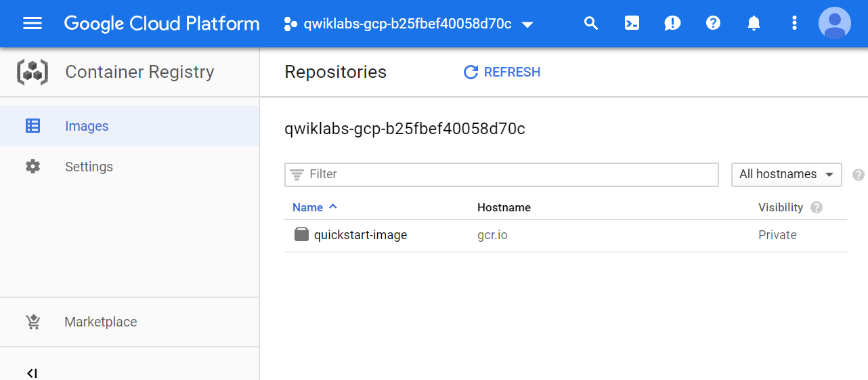Open Settings in the sidebar
868x380 pixels.
click(89, 167)
